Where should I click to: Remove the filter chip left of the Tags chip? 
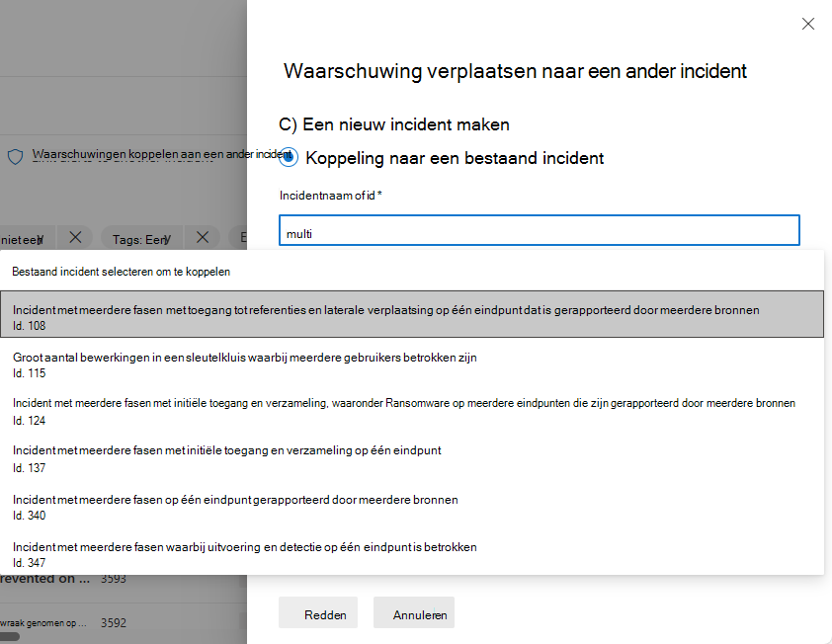pos(75,237)
